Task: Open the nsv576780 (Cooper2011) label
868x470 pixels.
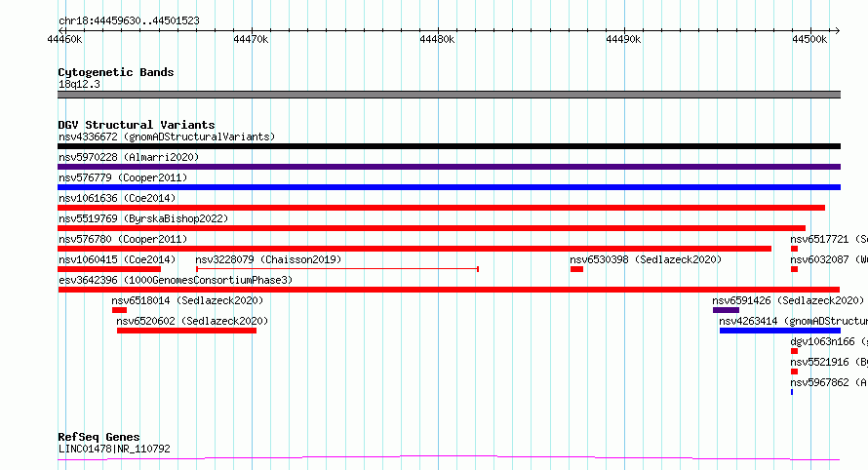Action: coord(123,239)
